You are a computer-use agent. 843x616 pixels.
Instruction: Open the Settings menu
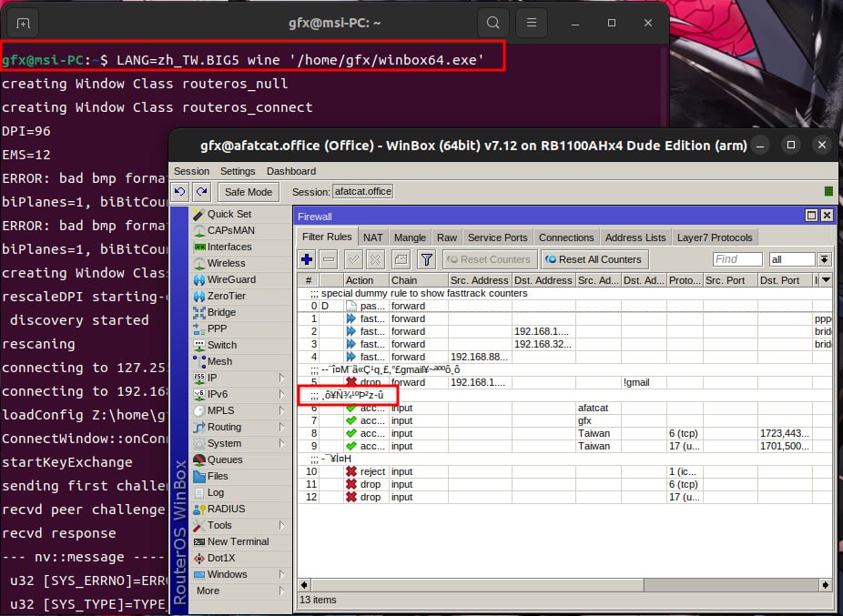(238, 171)
